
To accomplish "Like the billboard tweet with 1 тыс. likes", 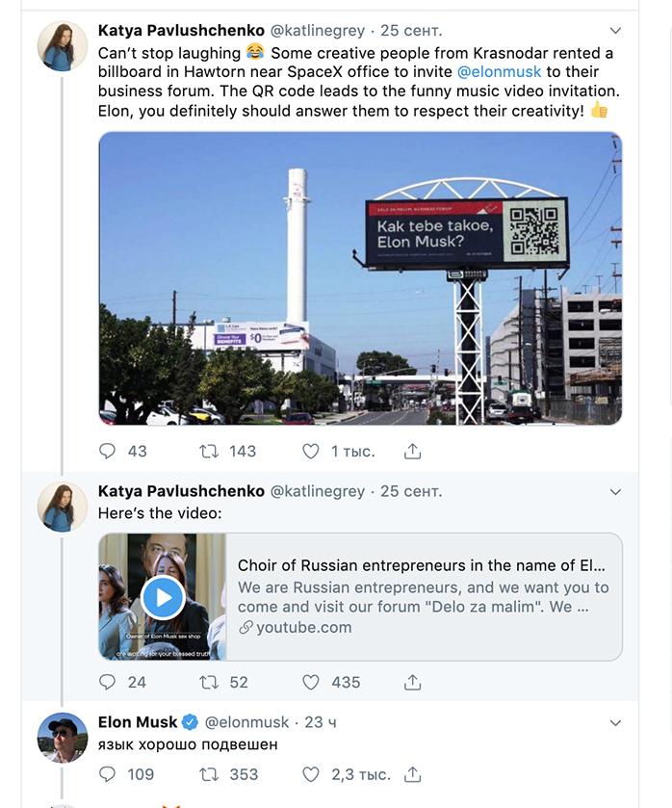I will pyautogui.click(x=311, y=451).
